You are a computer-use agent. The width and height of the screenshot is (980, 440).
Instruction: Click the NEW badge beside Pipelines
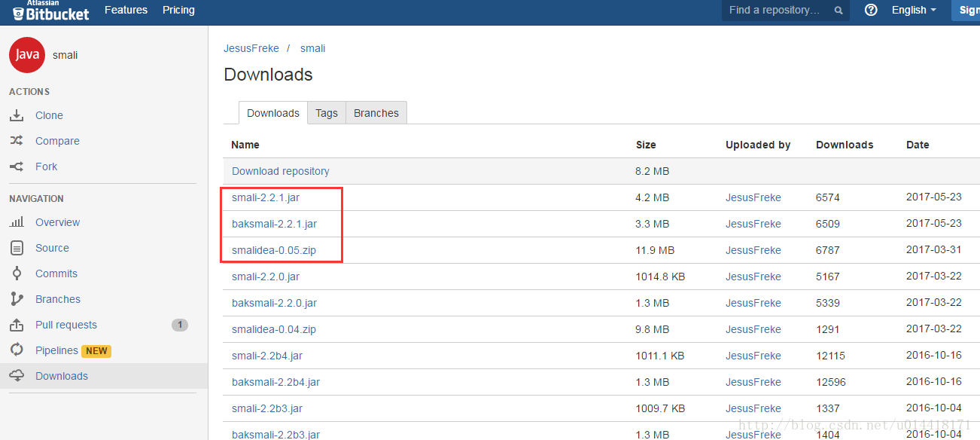click(x=96, y=350)
